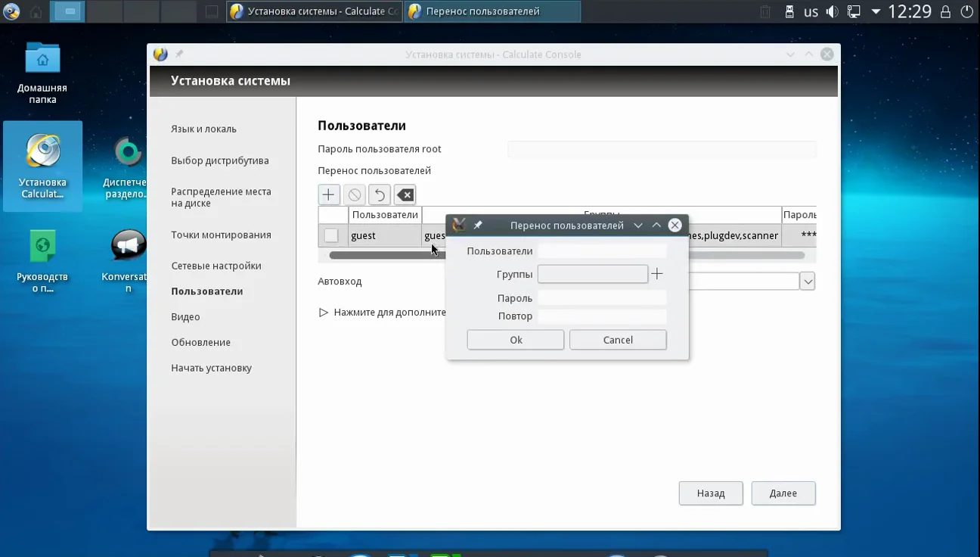Click the root password input field

662,149
